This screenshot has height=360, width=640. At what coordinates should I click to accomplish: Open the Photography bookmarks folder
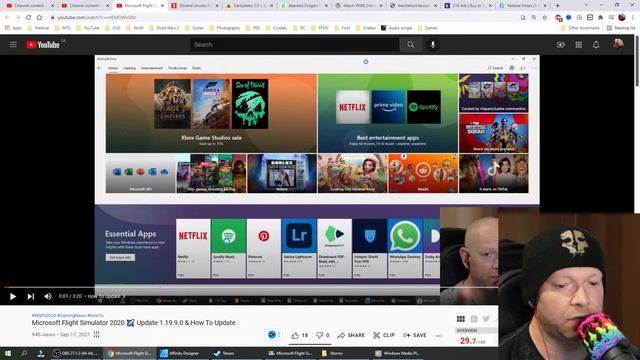pos(224,28)
